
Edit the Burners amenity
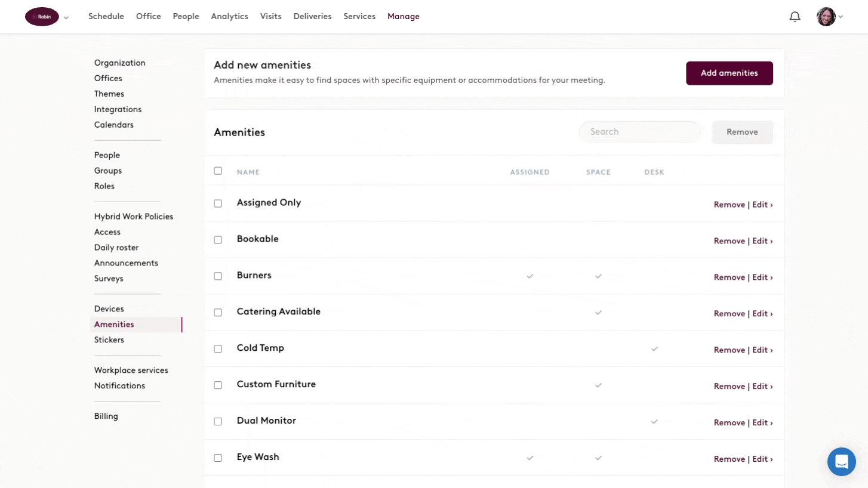click(x=762, y=277)
